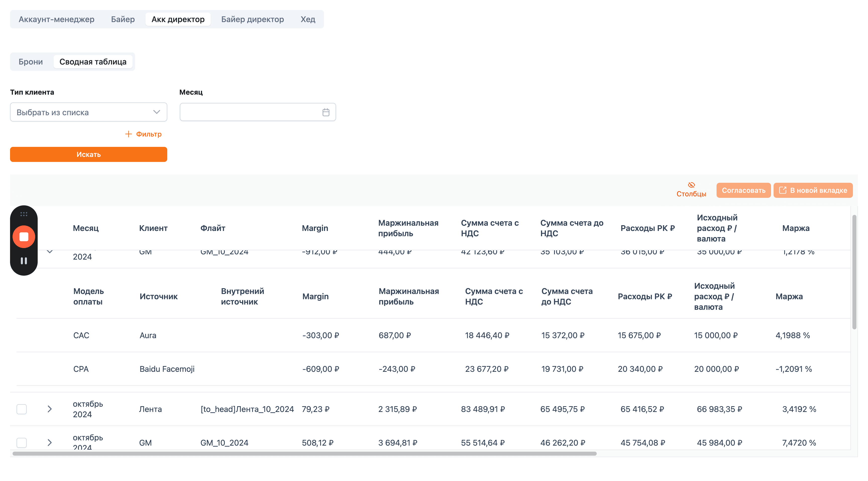The height and width of the screenshot is (481, 868).
Task: Tick the checkbox for the bottom GM row
Action: pyautogui.click(x=22, y=443)
